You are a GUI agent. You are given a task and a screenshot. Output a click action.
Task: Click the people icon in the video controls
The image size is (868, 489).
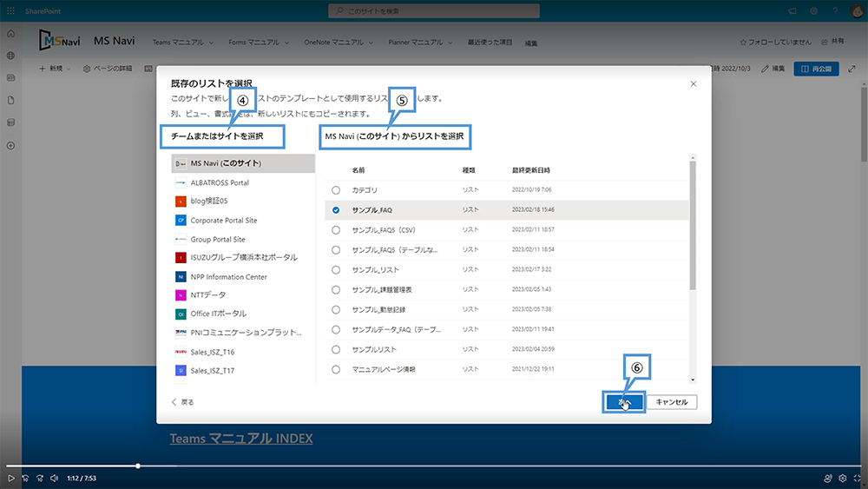pyautogui.click(x=827, y=478)
